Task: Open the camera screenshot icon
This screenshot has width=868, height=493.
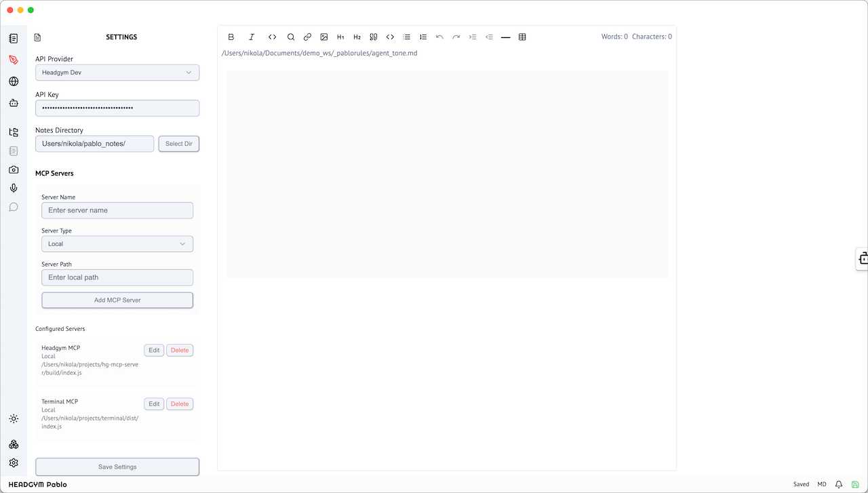Action: click(14, 170)
